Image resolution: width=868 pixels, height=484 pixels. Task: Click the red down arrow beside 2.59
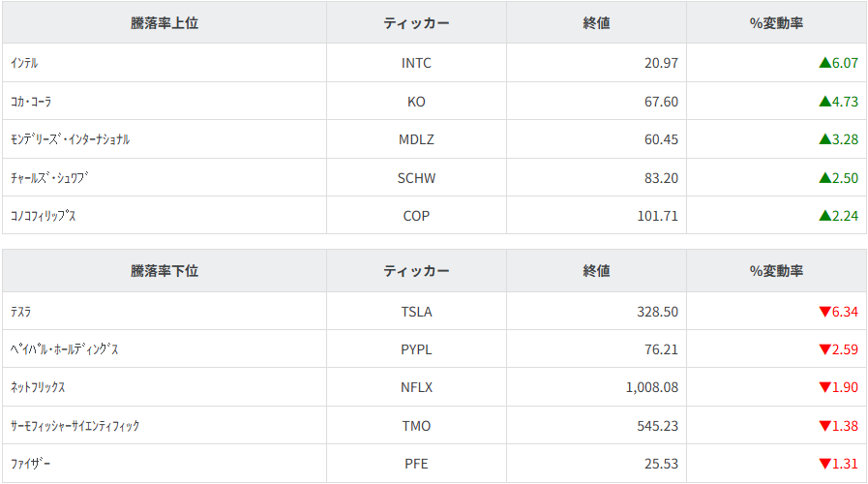[x=824, y=349]
